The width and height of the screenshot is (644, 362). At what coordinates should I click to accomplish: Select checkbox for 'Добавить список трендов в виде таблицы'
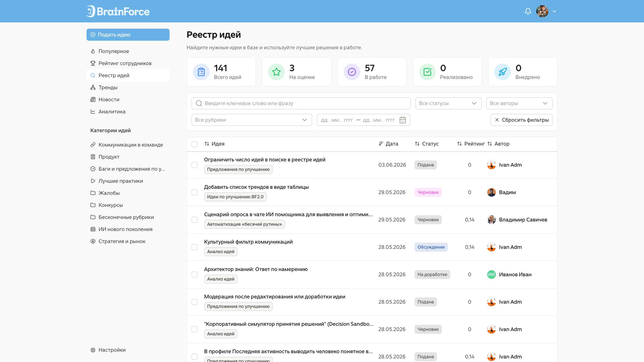(x=194, y=192)
